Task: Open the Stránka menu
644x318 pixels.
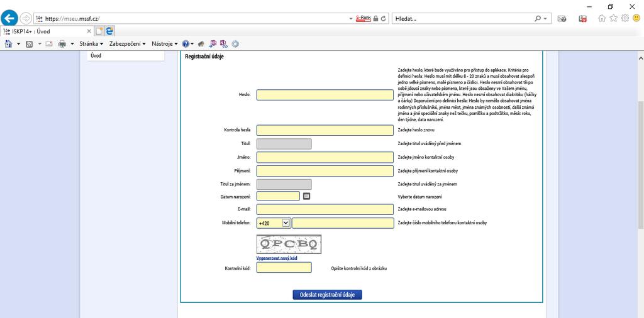Action: pyautogui.click(x=91, y=43)
